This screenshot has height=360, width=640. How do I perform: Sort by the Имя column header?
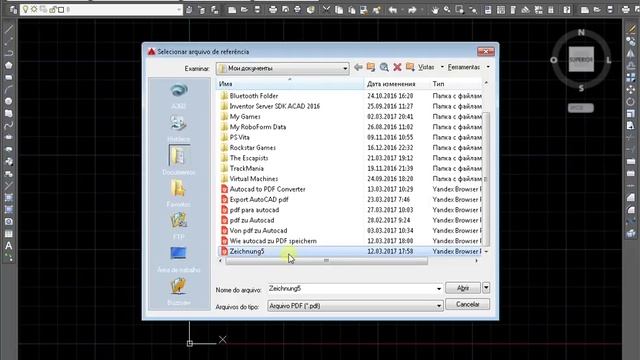pos(290,84)
